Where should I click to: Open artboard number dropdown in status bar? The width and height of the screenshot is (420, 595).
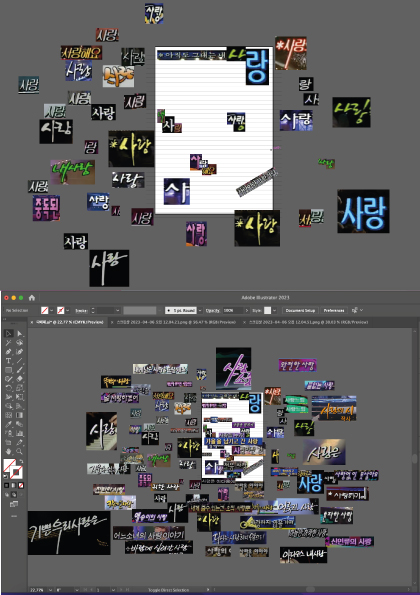pos(113,590)
